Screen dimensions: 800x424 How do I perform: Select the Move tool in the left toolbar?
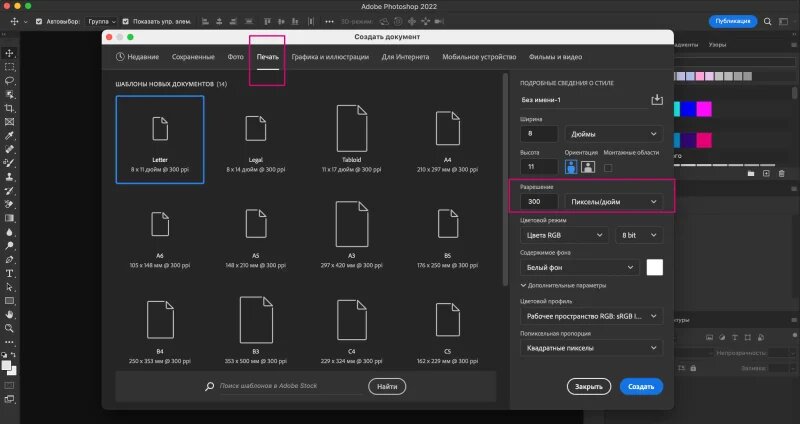click(9, 53)
